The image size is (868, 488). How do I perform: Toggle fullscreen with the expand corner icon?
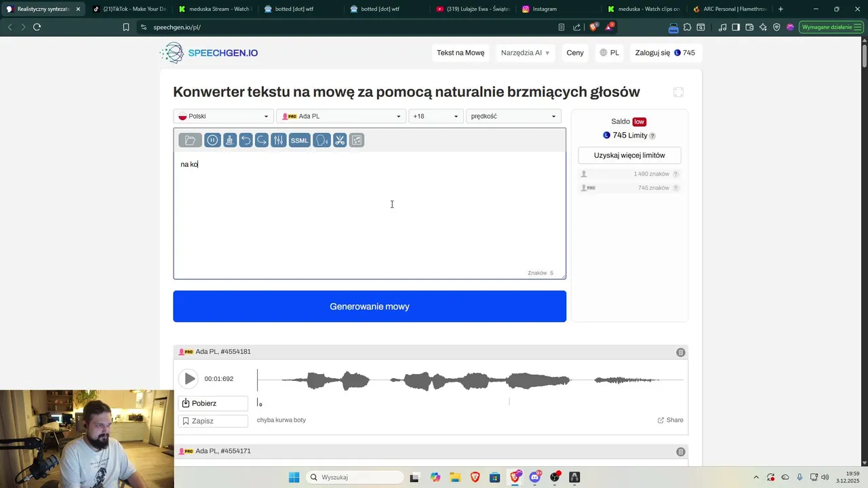(x=678, y=92)
